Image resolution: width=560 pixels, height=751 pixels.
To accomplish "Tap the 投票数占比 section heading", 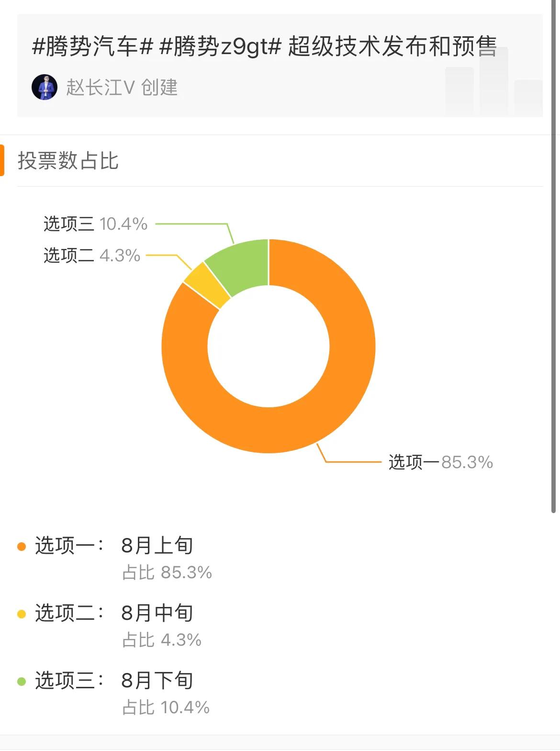I will point(68,160).
